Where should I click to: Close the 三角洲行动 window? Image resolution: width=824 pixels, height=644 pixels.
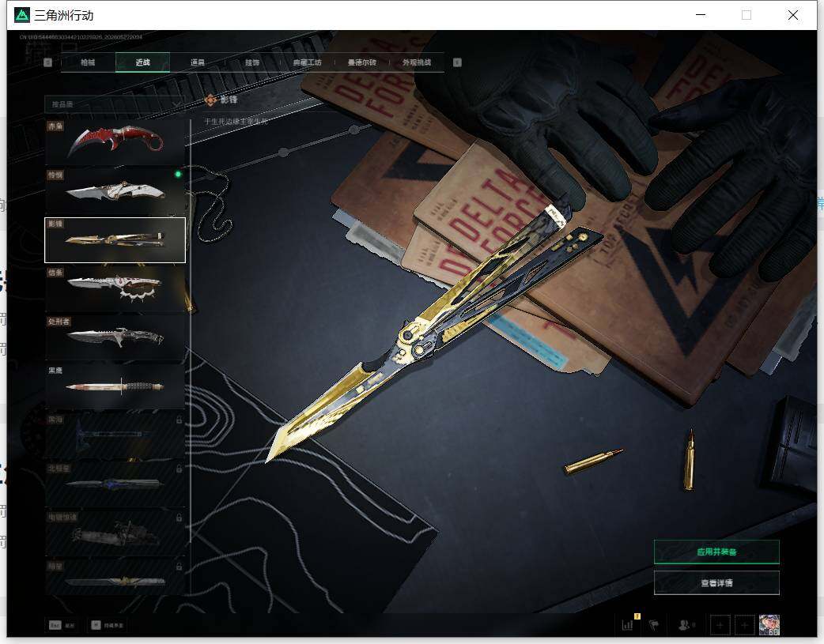(x=793, y=15)
